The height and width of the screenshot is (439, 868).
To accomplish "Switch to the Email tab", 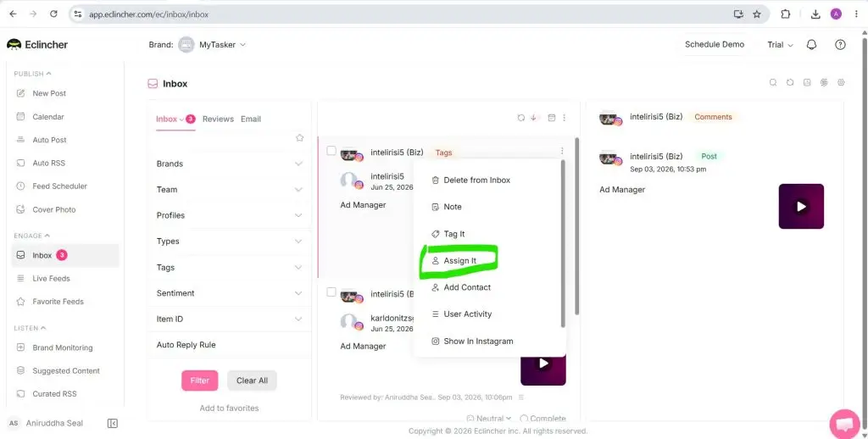I will 251,119.
